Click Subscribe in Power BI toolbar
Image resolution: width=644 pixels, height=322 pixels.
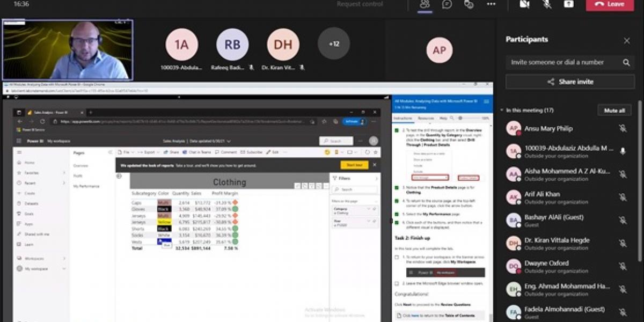coord(252,152)
